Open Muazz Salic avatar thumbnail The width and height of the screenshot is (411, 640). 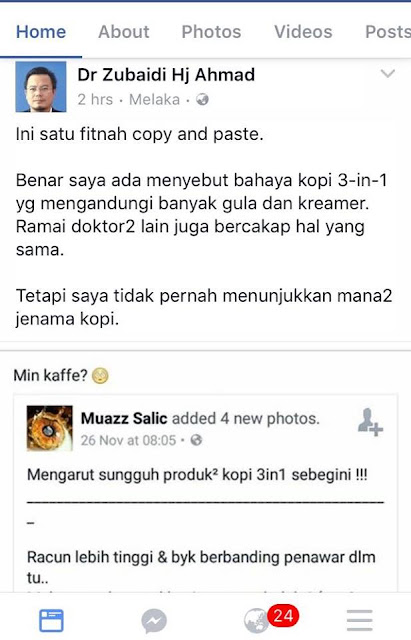coord(50,428)
